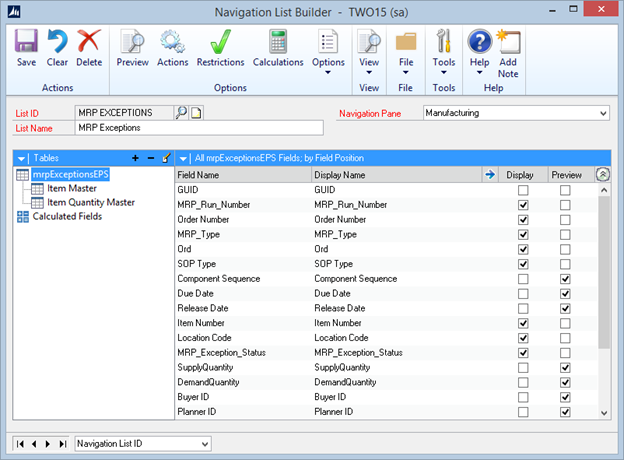This screenshot has width=624, height=460.
Task: Add a table with the plus icon
Action: [135, 158]
